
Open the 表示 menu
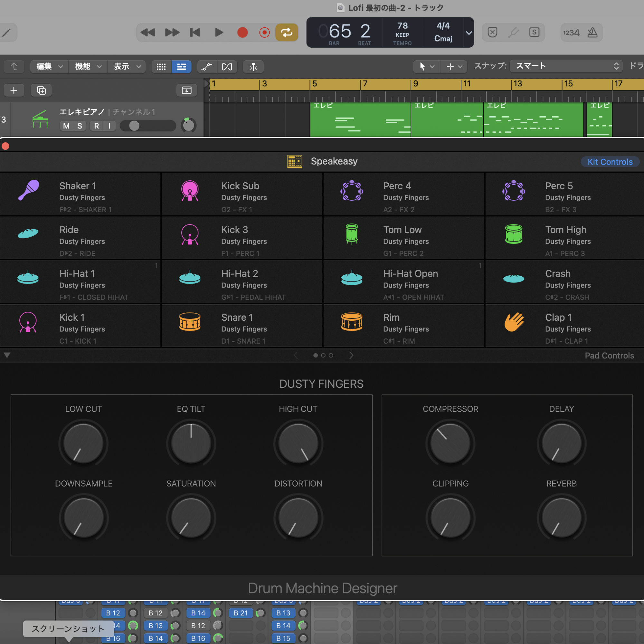pyautogui.click(x=127, y=67)
